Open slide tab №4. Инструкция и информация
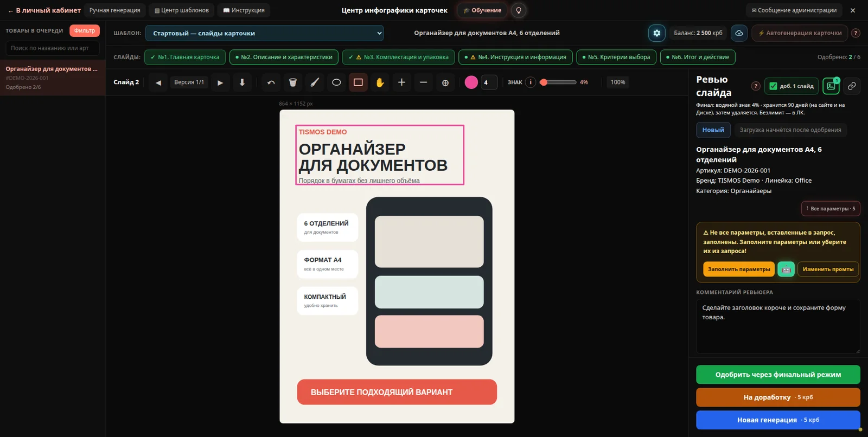Viewport: 868px width, 437px height. [x=516, y=57]
